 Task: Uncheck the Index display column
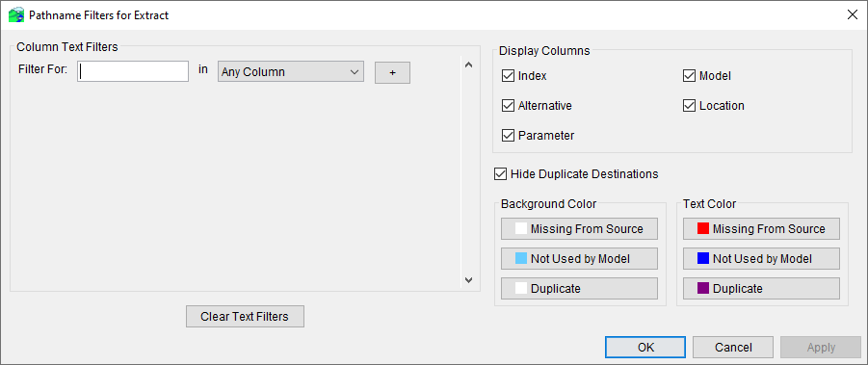click(x=508, y=76)
